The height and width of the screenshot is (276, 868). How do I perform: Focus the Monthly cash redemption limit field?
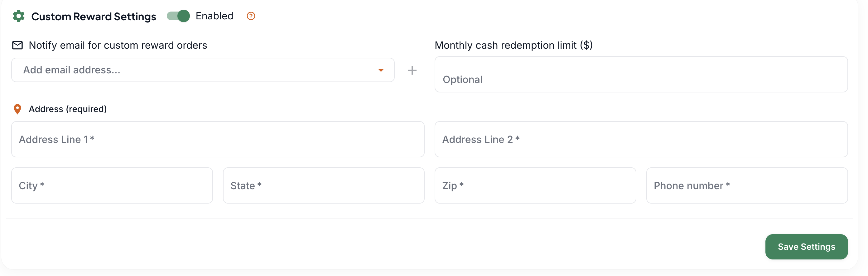coord(641,74)
